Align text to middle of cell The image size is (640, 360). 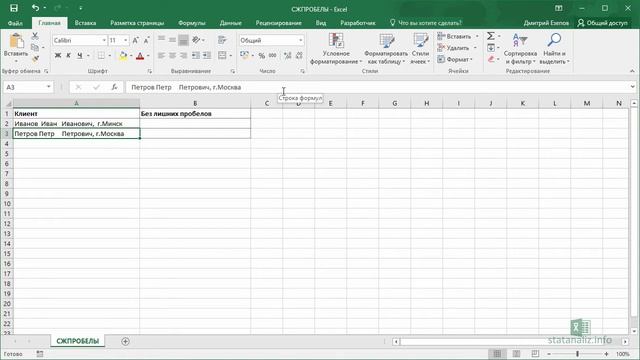[x=173, y=40]
